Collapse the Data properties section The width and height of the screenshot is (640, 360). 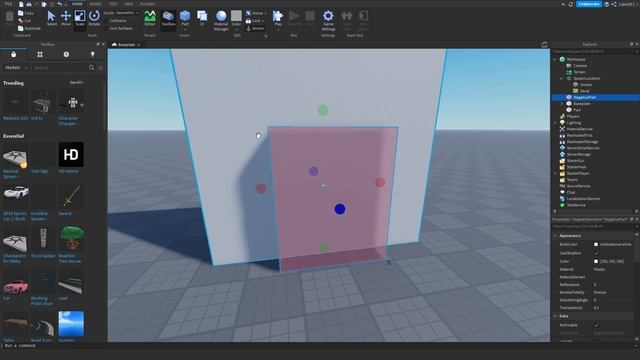point(555,316)
